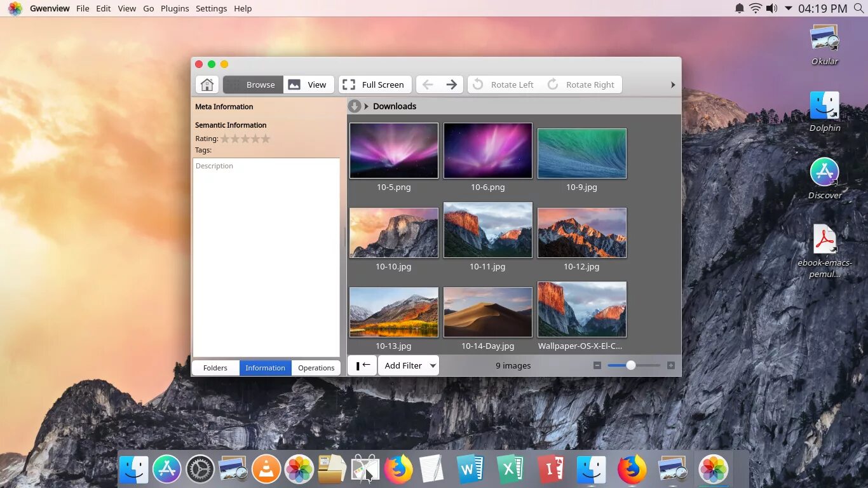The width and height of the screenshot is (868, 488).
Task: Open the Dolphin desktop icon
Action: pos(825,111)
